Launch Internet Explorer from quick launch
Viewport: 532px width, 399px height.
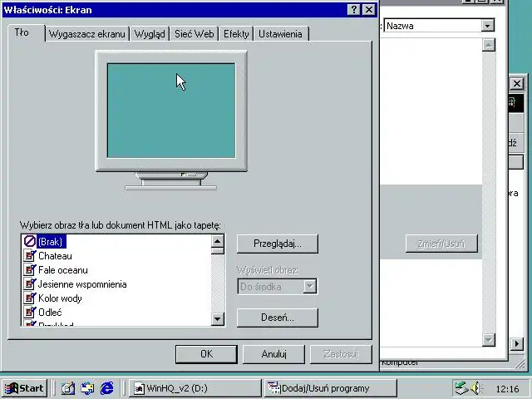[x=107, y=388]
